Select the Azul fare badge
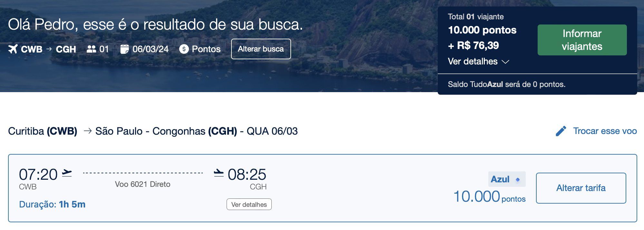 tap(507, 179)
